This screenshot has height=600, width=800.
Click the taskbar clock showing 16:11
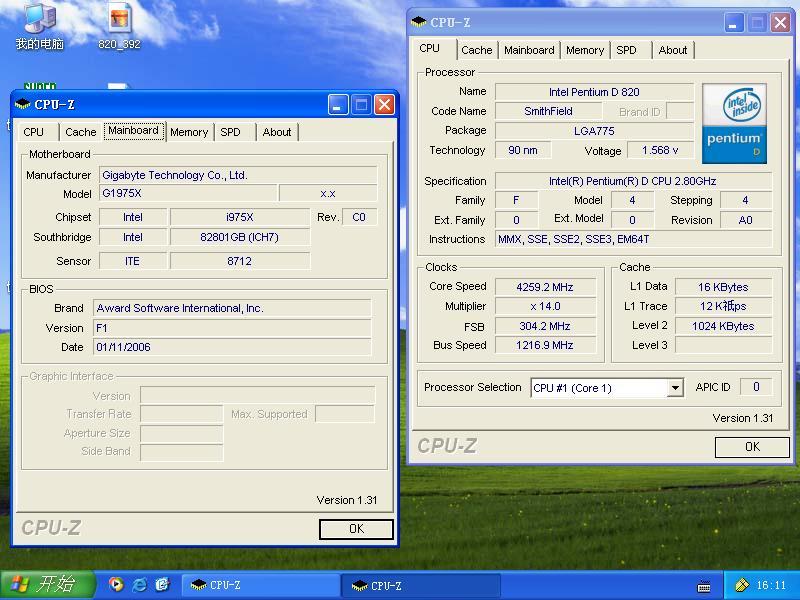pos(771,585)
